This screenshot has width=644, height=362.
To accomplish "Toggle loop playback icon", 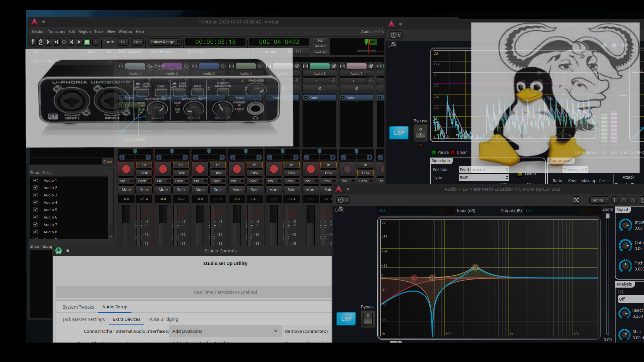I will (x=64, y=42).
